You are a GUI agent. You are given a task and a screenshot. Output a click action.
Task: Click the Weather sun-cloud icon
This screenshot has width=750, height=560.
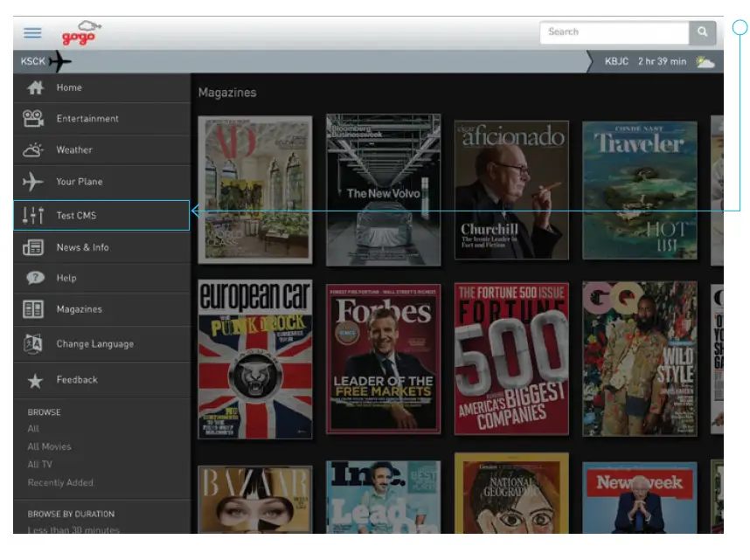point(33,149)
